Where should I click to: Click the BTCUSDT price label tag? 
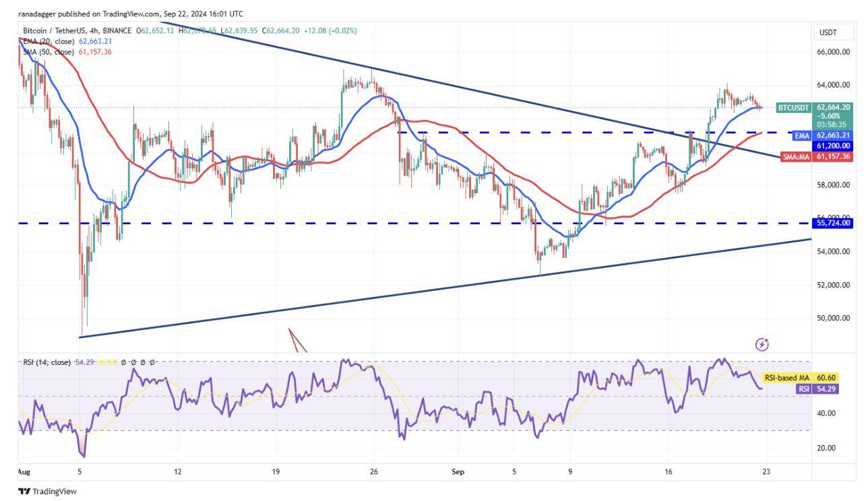pos(794,107)
